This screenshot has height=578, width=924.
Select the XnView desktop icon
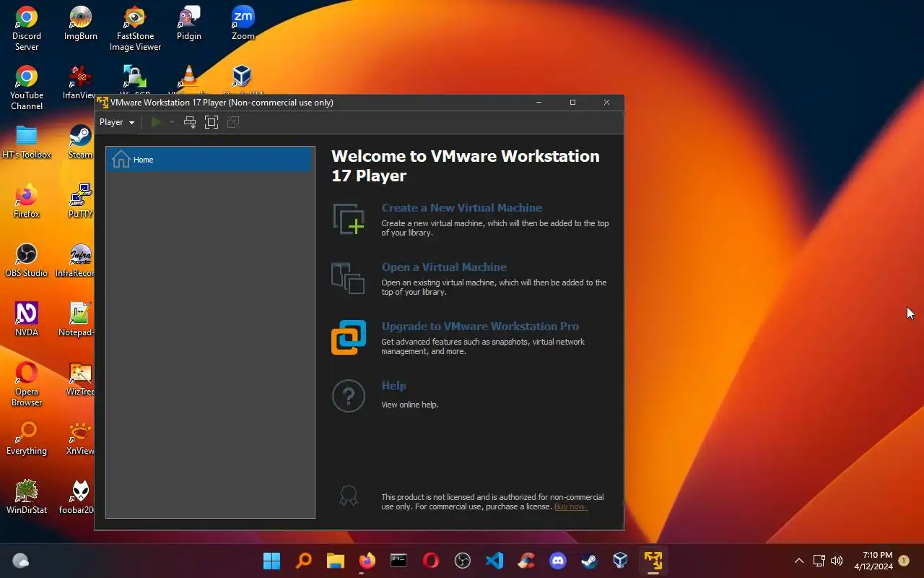[80, 439]
